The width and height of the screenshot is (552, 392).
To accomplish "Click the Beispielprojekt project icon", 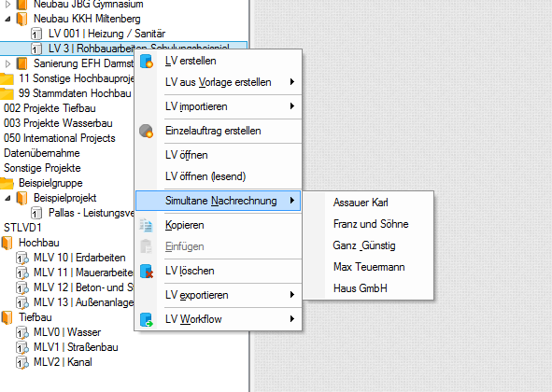I will 22,198.
